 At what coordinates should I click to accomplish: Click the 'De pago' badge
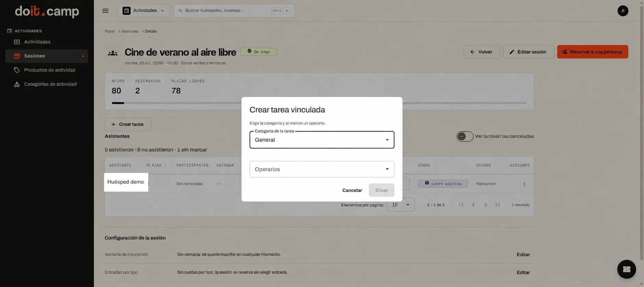[258, 52]
